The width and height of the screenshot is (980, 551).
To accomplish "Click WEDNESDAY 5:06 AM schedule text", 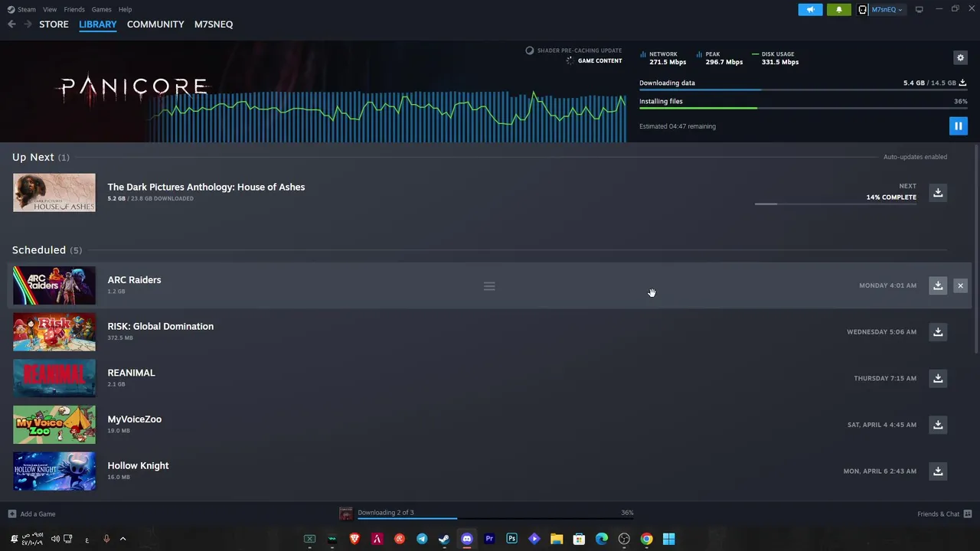I will pos(881,332).
